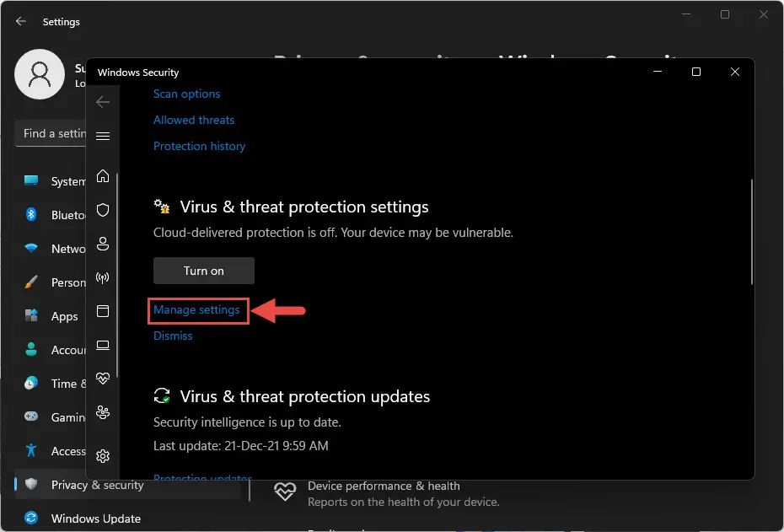Go to Home in Windows Security sidebar
784x532 pixels.
103,176
